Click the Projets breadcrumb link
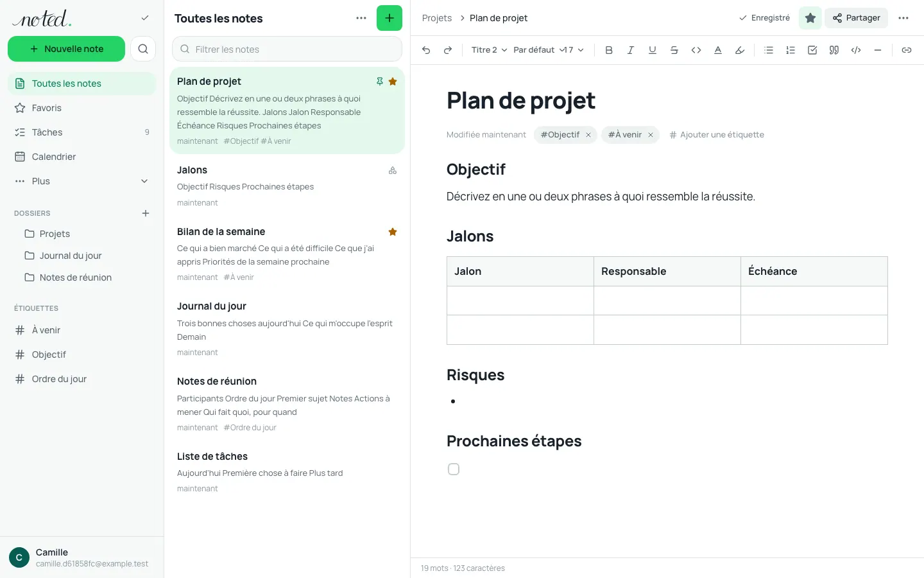The width and height of the screenshot is (924, 578). [x=437, y=18]
